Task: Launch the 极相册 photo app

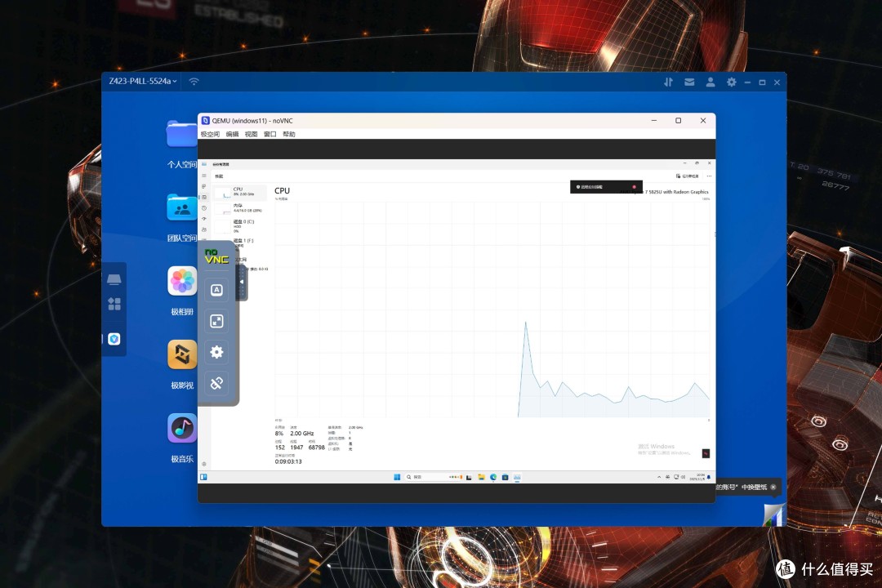Action: click(182, 281)
